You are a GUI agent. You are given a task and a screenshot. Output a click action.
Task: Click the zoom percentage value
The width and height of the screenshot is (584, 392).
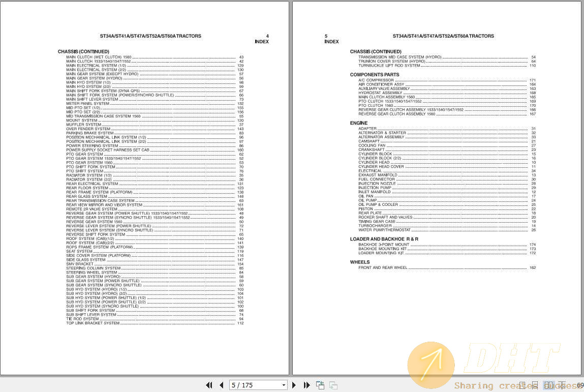[x=580, y=385]
